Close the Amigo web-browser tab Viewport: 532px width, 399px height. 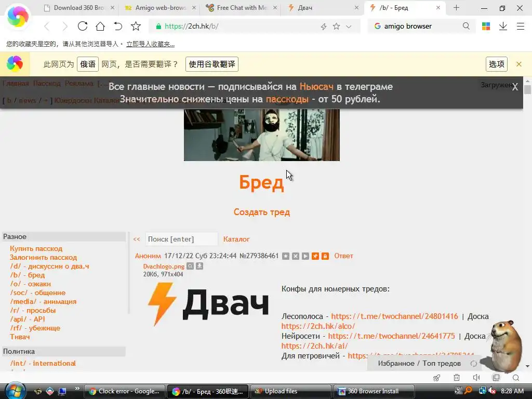pyautogui.click(x=194, y=7)
